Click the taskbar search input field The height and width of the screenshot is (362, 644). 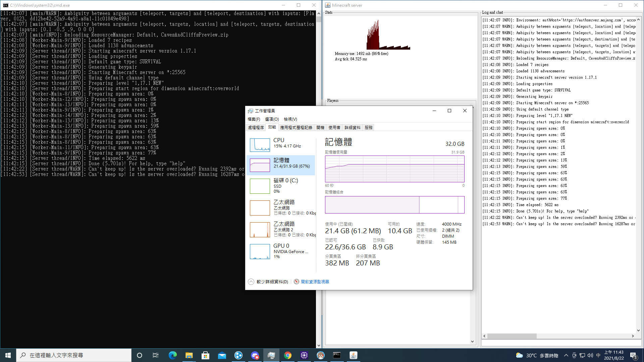[x=74, y=355]
